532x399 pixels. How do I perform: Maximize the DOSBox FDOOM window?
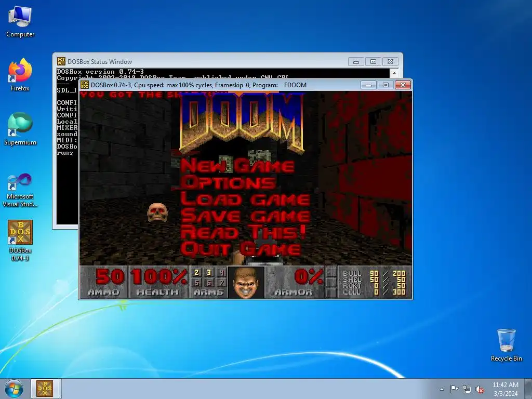(x=385, y=85)
